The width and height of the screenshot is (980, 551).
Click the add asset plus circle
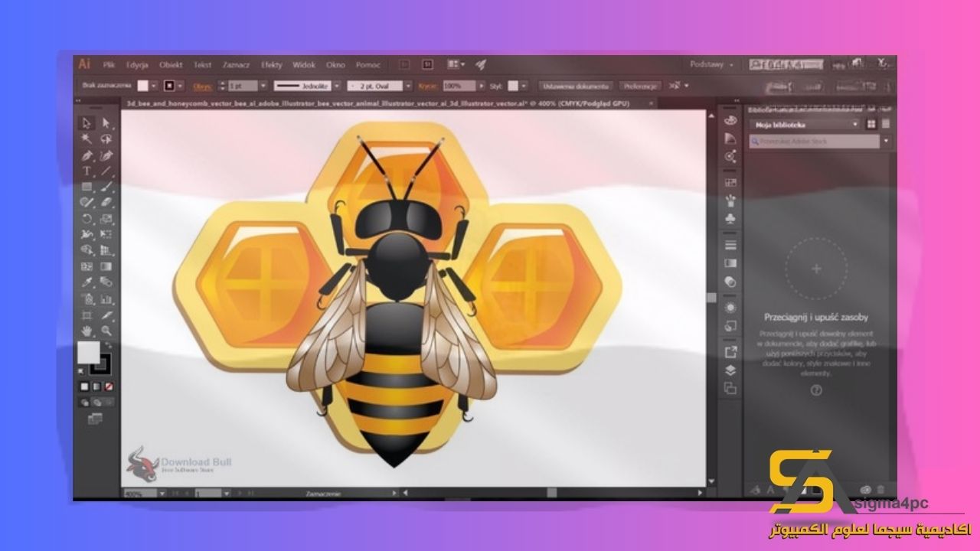point(816,269)
